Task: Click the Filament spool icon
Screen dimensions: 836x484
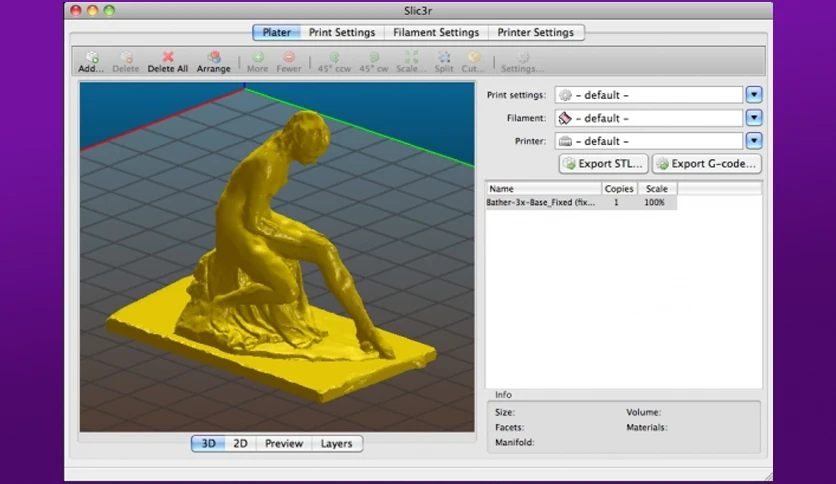Action: point(565,118)
